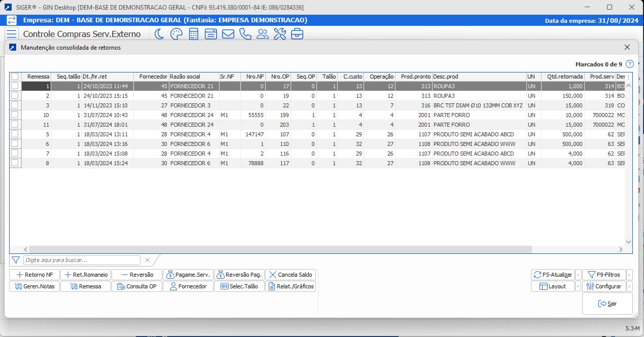The width and height of the screenshot is (644, 337).
Task: Open the wrench and screwdriver tools icon
Action: [280, 34]
